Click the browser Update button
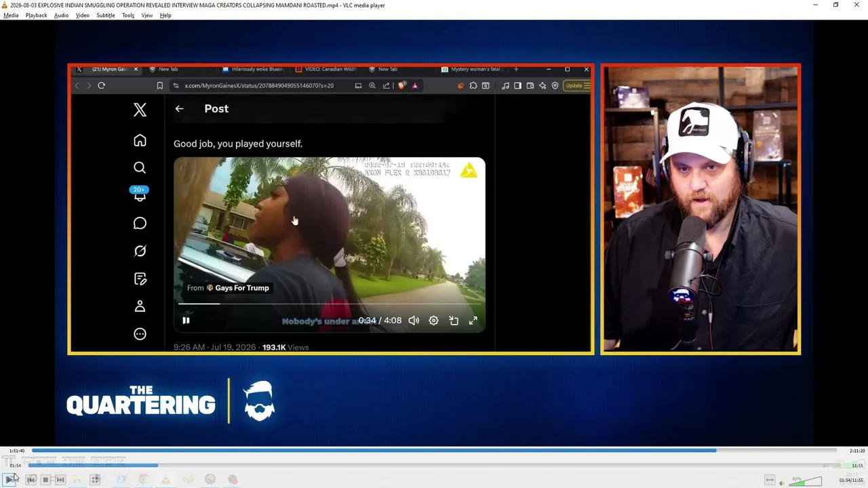The image size is (868, 488). point(578,85)
